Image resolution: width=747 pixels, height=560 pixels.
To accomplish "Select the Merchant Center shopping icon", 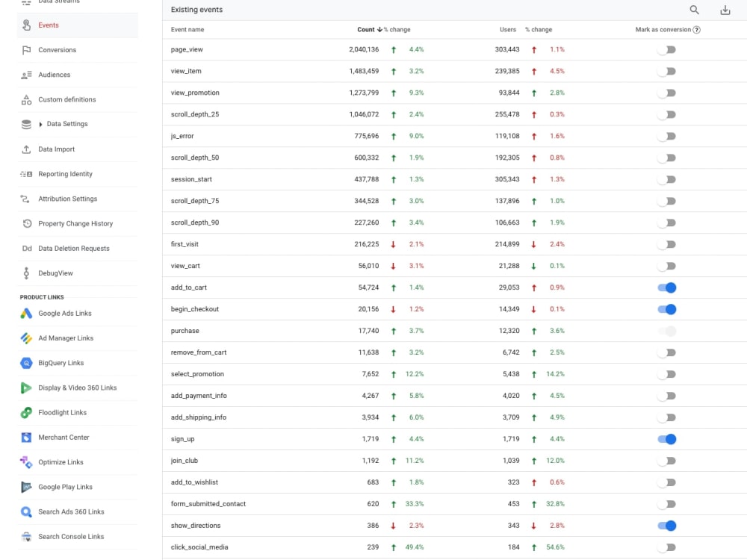I will click(26, 437).
